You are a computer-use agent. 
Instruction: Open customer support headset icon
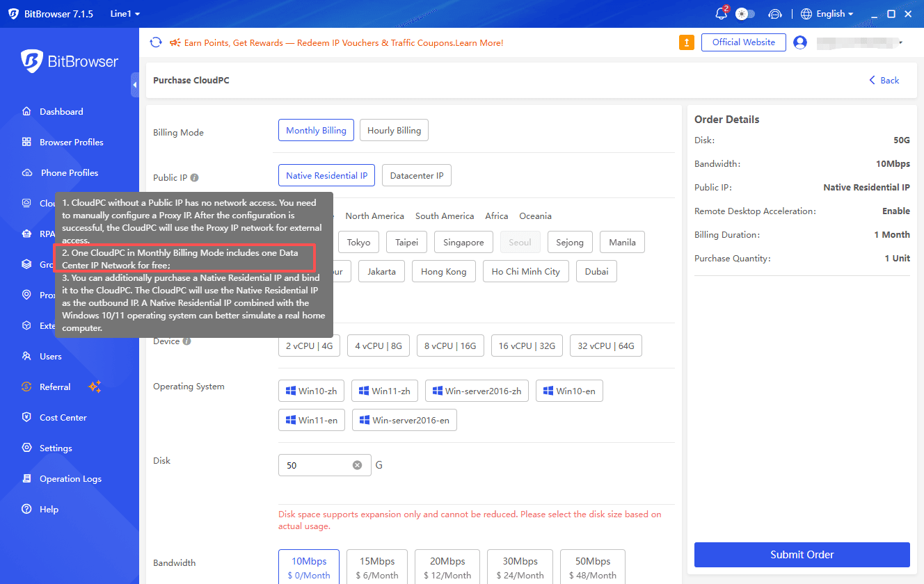point(776,14)
